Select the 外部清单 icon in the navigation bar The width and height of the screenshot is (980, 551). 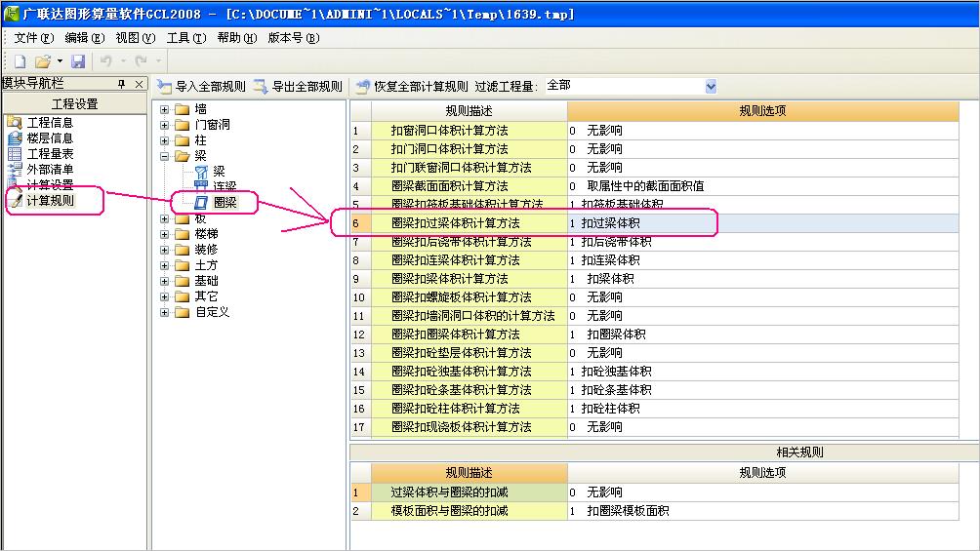[x=15, y=169]
